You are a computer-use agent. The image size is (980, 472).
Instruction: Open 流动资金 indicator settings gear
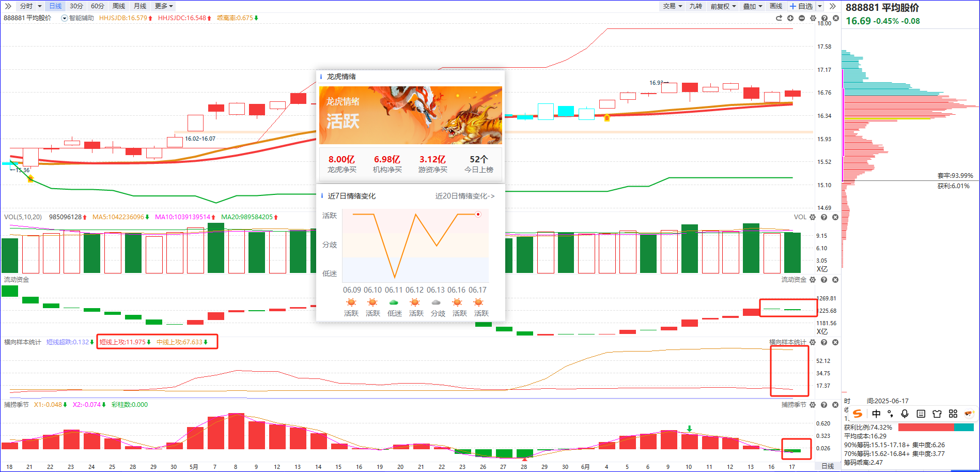(813, 280)
